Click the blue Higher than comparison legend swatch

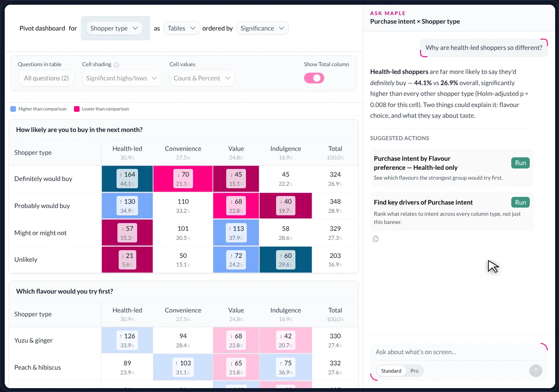pos(13,109)
